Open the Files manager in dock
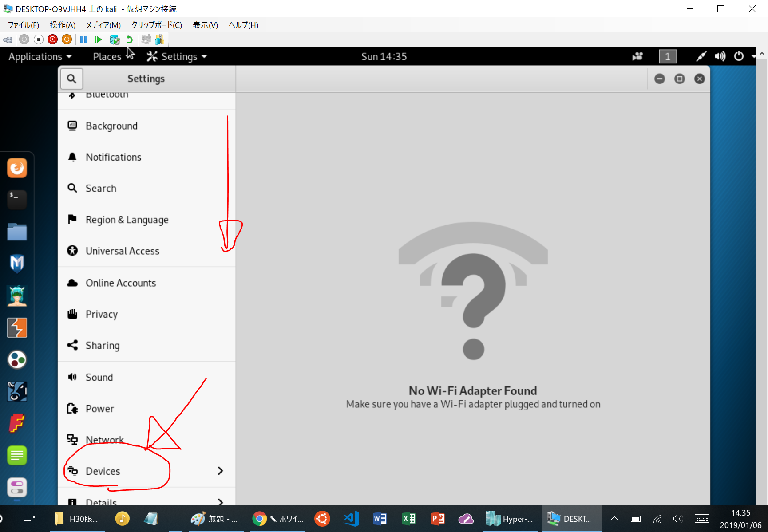 17,232
